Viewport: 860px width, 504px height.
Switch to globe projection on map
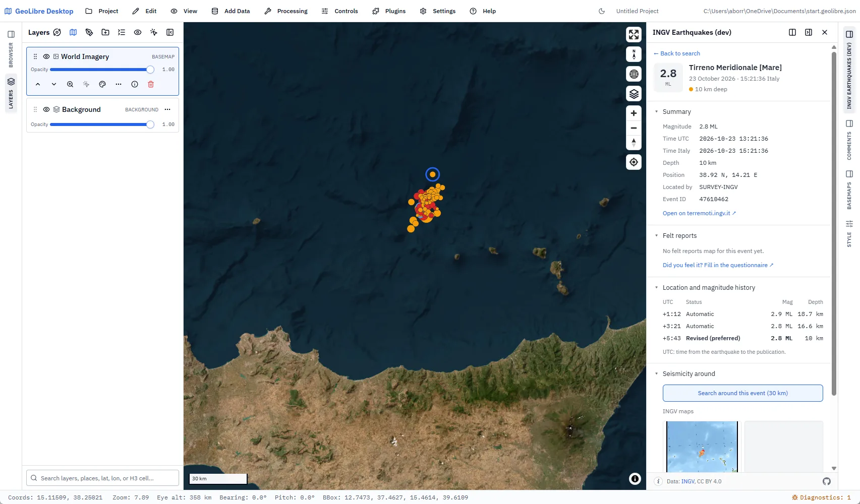tap(634, 74)
